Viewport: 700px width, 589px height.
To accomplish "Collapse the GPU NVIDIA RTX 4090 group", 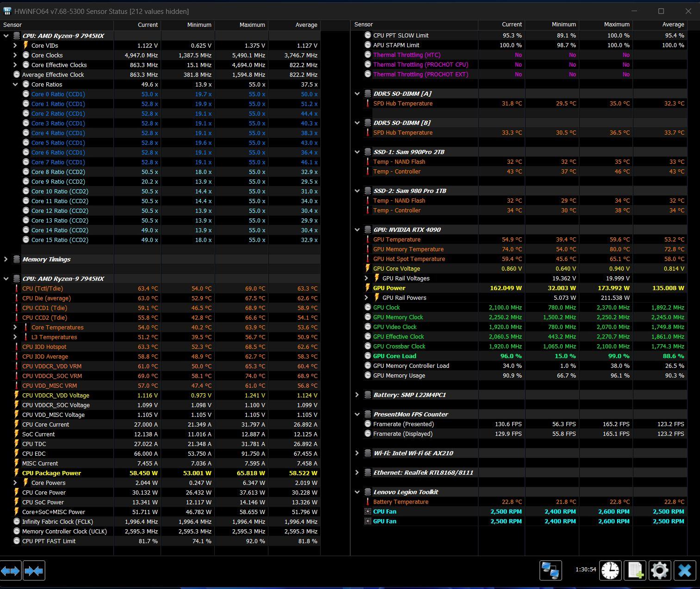I will pos(357,229).
